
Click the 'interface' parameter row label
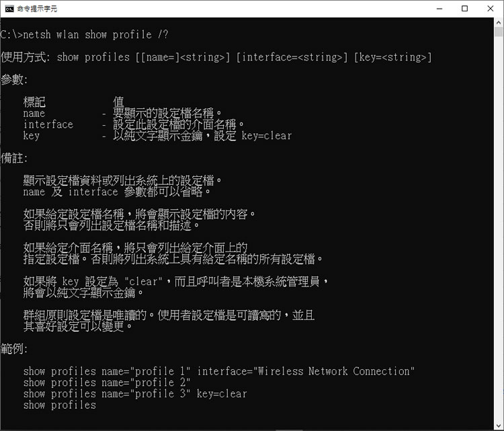[x=48, y=124]
